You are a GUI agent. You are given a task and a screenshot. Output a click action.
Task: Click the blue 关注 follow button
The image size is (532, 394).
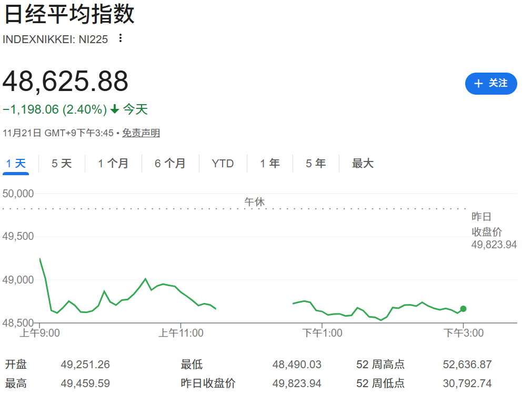pos(491,83)
